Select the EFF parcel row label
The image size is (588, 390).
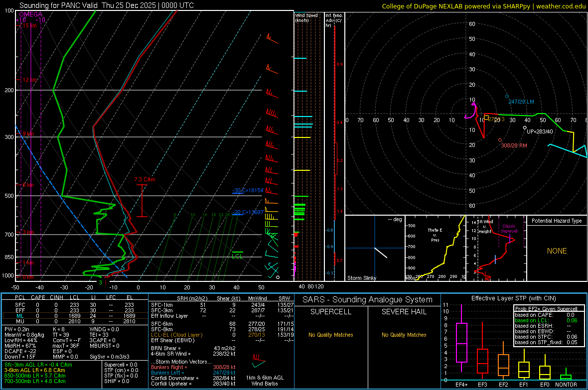pyautogui.click(x=20, y=310)
